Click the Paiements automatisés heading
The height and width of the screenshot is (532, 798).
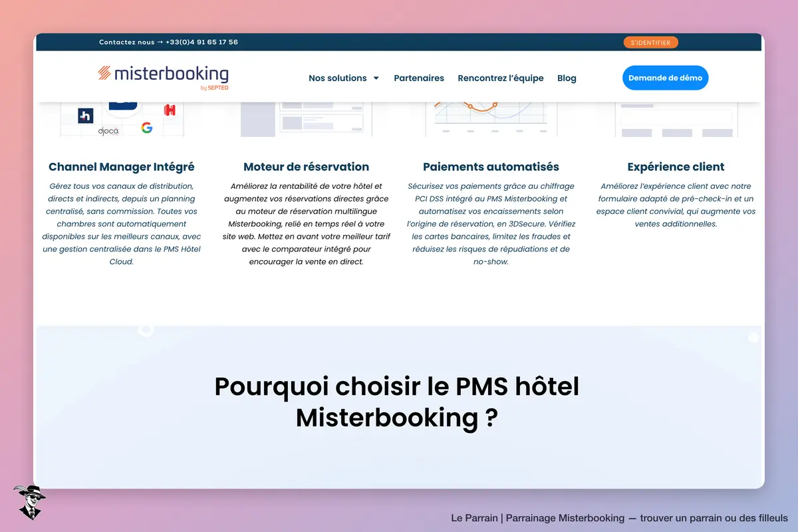click(x=491, y=167)
